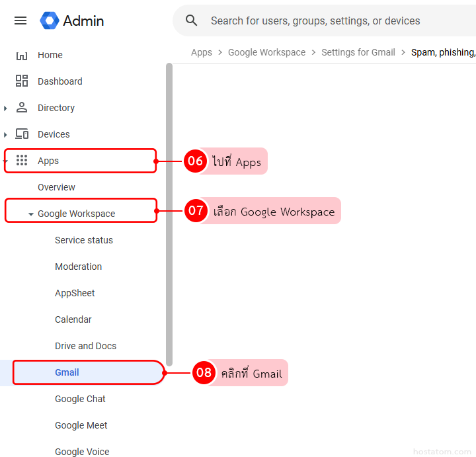The image size is (476, 457).
Task: Expand the Devices section arrow
Action: pyautogui.click(x=6, y=134)
